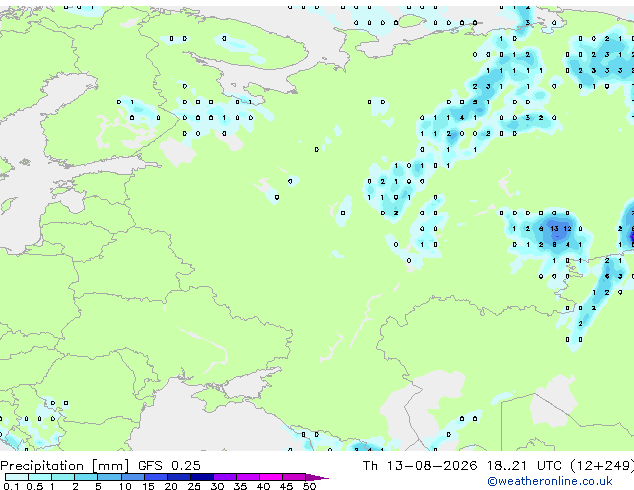Image resolution: width=634 pixels, height=490 pixels.
Task: Select the 1–2 mm legend swatch
Action: coord(63,477)
